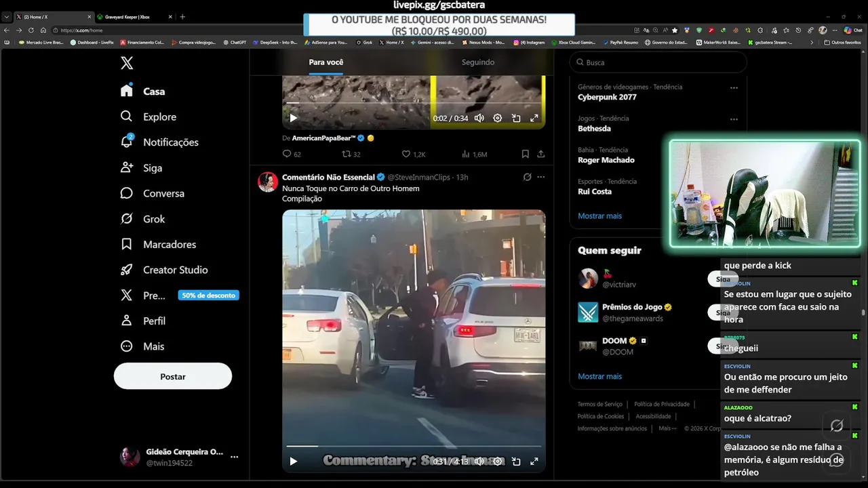Play the car compilation video
Viewport: 868px width, 488px height.
pyautogui.click(x=294, y=461)
